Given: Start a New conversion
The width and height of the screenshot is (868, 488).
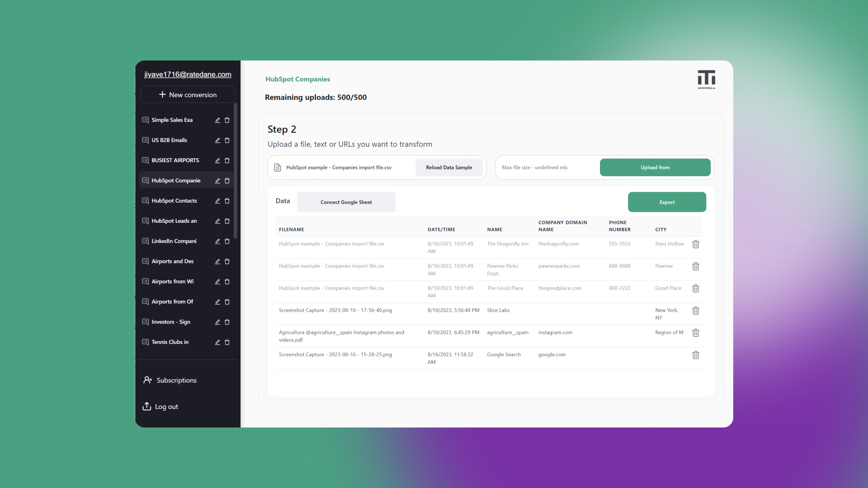Looking at the screenshot, I should (x=187, y=94).
